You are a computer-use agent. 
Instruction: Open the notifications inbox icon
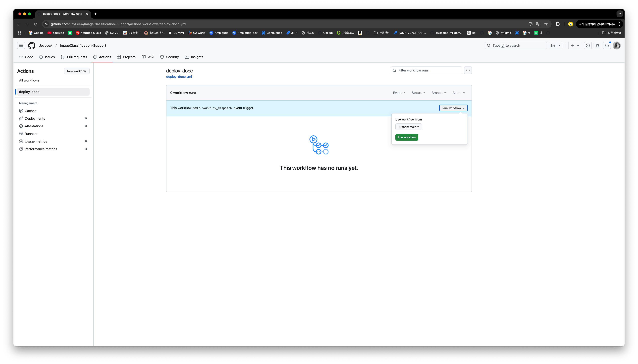[x=607, y=45]
